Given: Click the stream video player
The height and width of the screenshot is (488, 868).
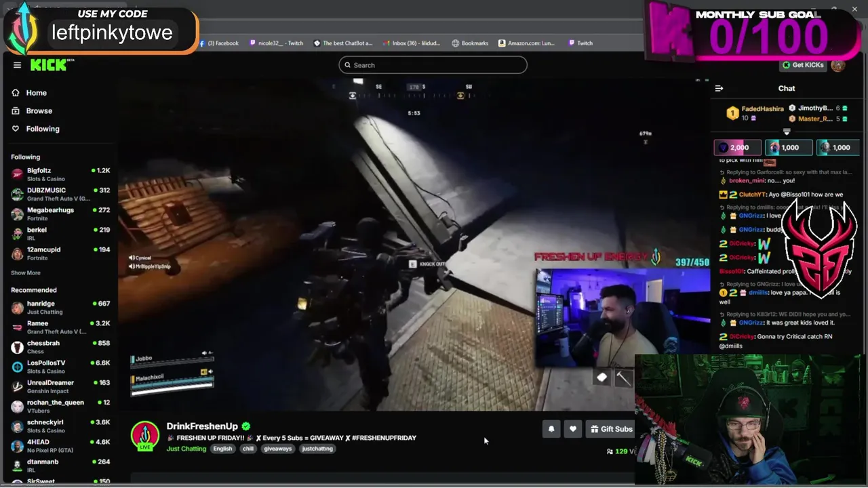Looking at the screenshot, I should (x=414, y=244).
